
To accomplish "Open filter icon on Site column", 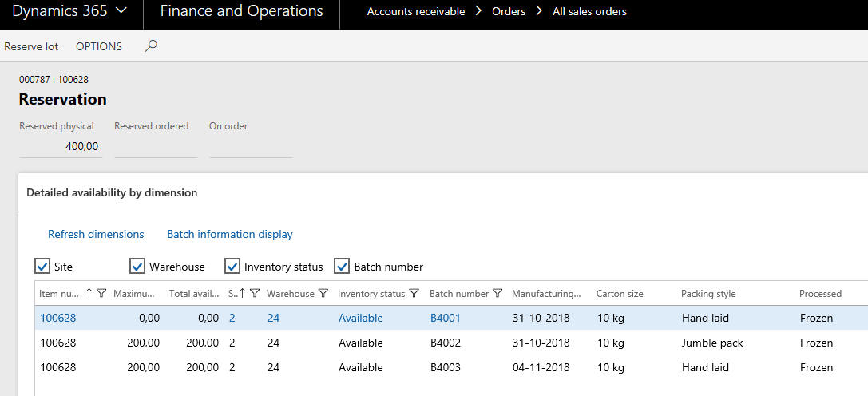I will 255,294.
